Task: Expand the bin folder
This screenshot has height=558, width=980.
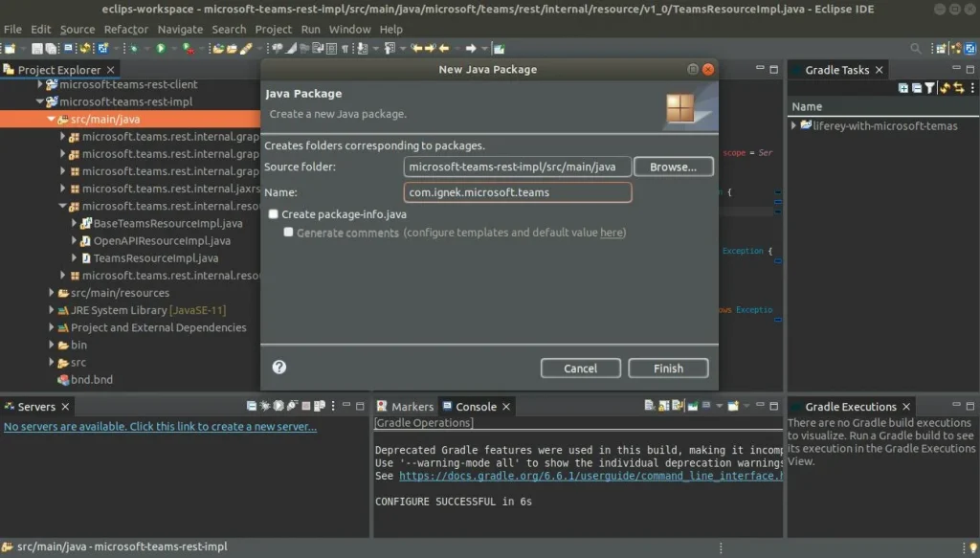Action: (52, 345)
